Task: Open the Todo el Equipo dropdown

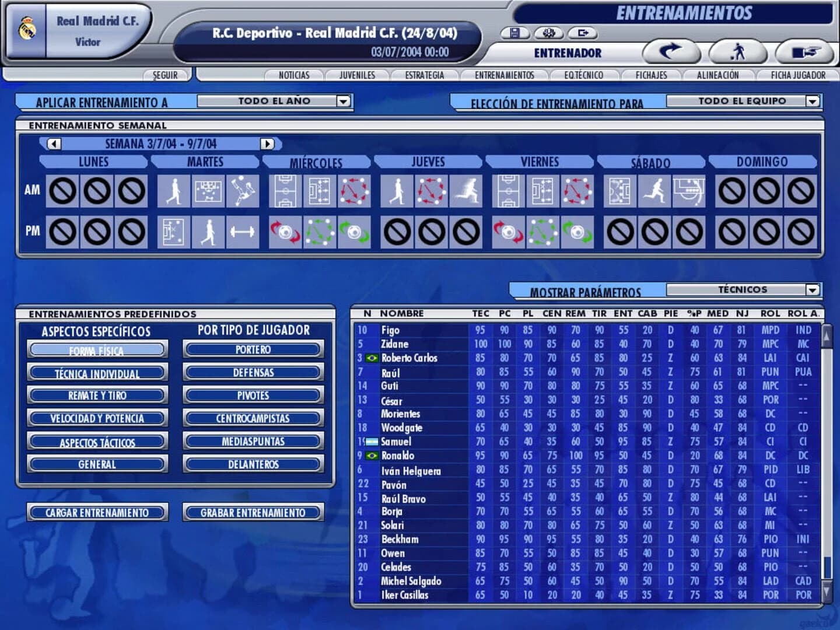Action: point(811,100)
